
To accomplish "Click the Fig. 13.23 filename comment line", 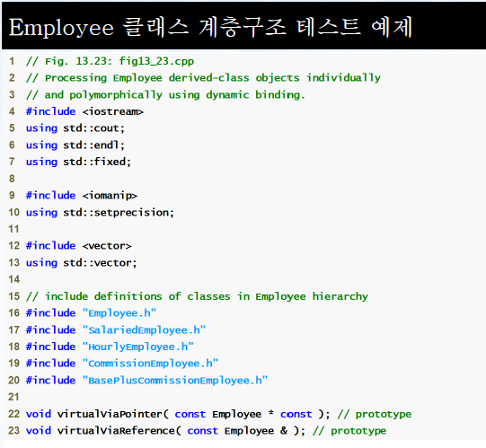I will pyautogui.click(x=110, y=61).
